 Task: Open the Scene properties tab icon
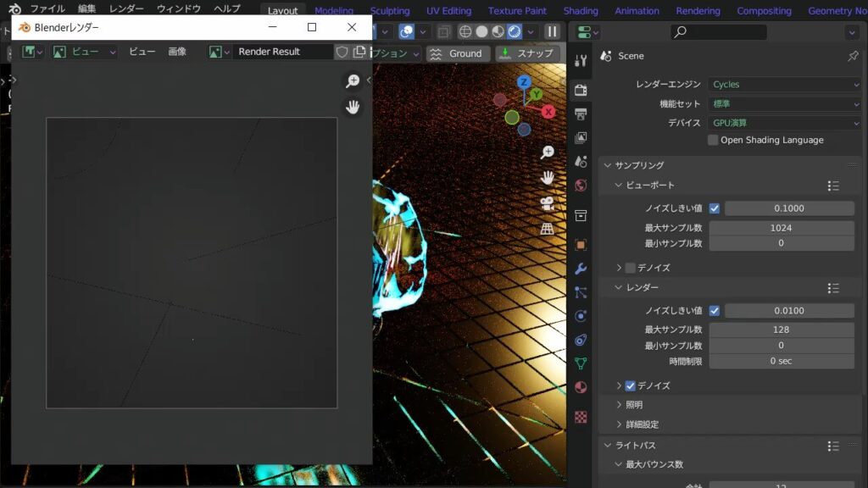click(581, 161)
